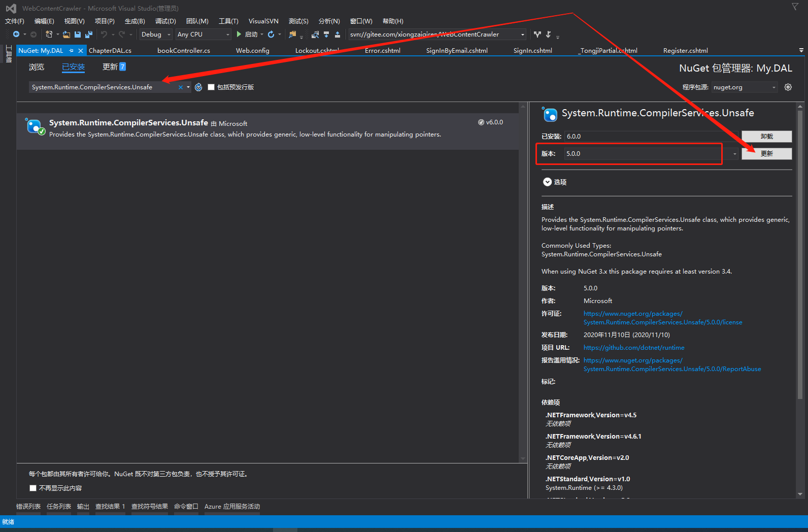The width and height of the screenshot is (808, 532).
Task: Open the Register.cshtml document tab
Action: click(x=686, y=51)
